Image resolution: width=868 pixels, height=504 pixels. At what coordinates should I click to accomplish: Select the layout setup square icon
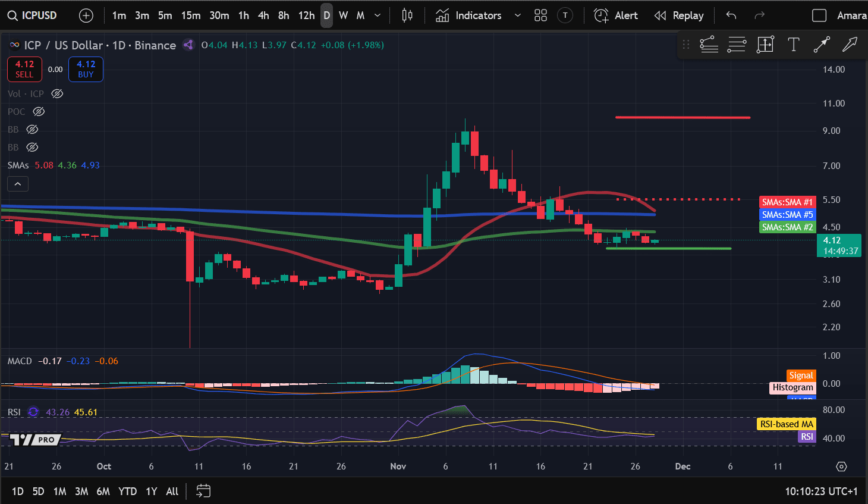pyautogui.click(x=819, y=15)
